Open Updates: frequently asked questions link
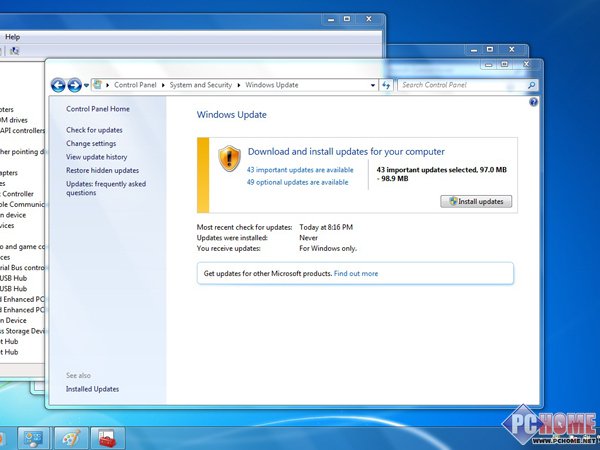This screenshot has height=450, width=600. click(106, 188)
